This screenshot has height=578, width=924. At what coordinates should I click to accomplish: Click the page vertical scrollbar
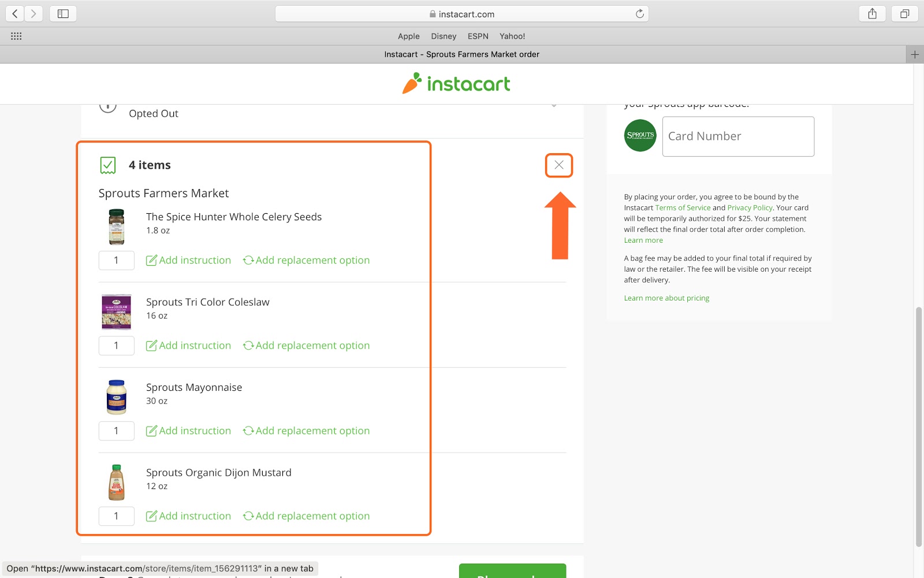pos(918,428)
